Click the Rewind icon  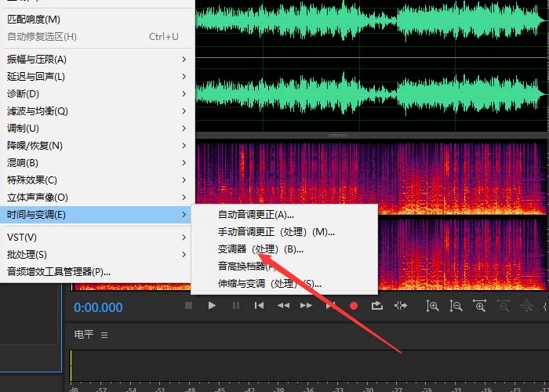(x=283, y=306)
